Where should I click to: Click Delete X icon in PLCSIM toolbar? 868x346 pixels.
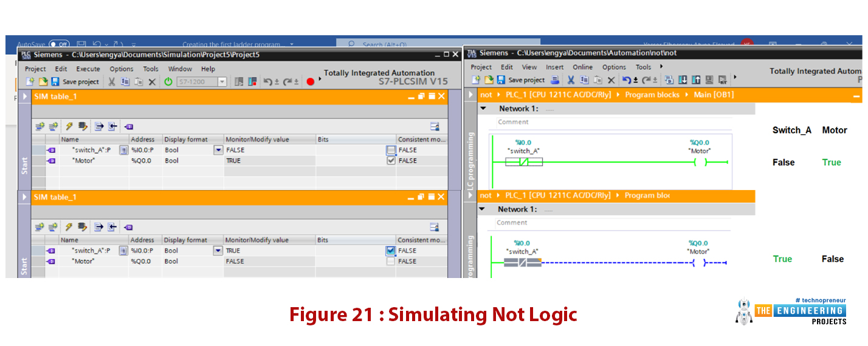152,81
